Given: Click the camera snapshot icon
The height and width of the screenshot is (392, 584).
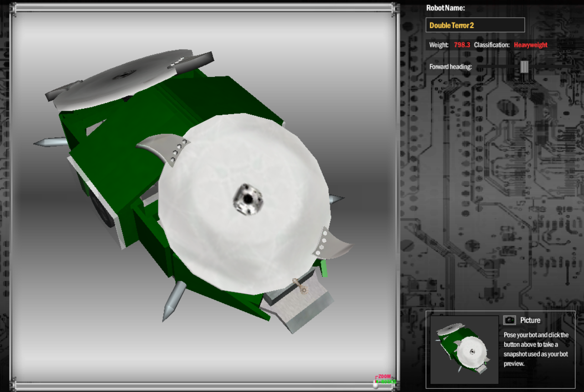Looking at the screenshot, I should click(509, 320).
